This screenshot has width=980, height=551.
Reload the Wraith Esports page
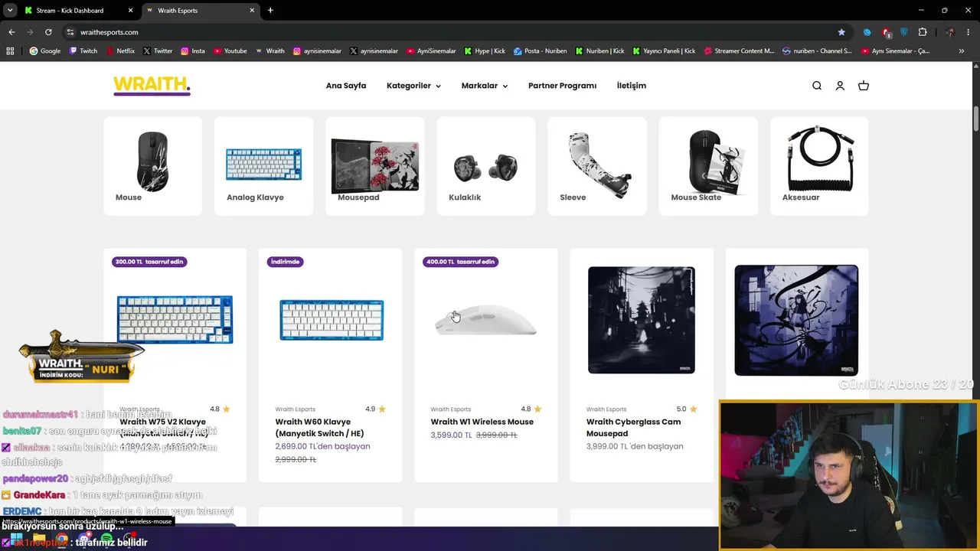(x=48, y=32)
